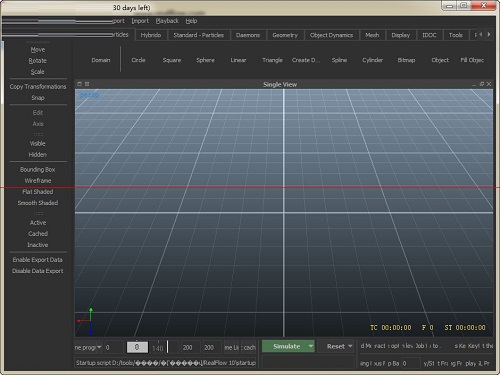500x375 pixels.
Task: Click Copy Transformations
Action: coord(38,87)
